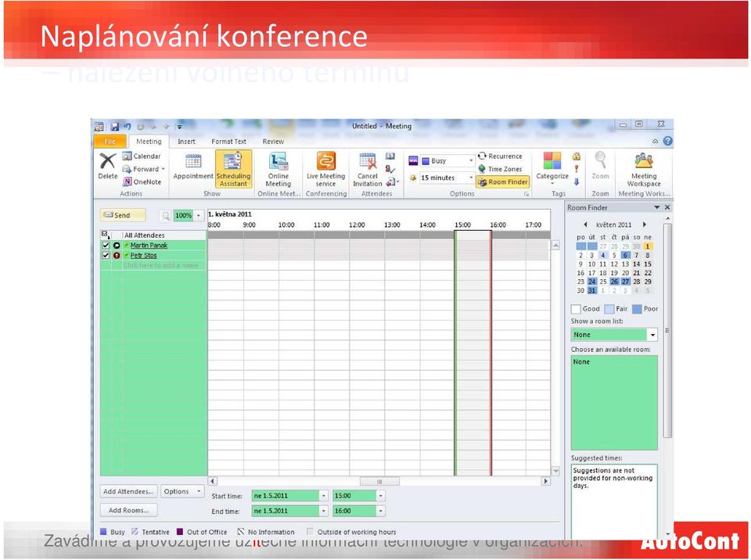Viewport: 751px width, 560px height.
Task: Open Live Meeting service
Action: 325,170
